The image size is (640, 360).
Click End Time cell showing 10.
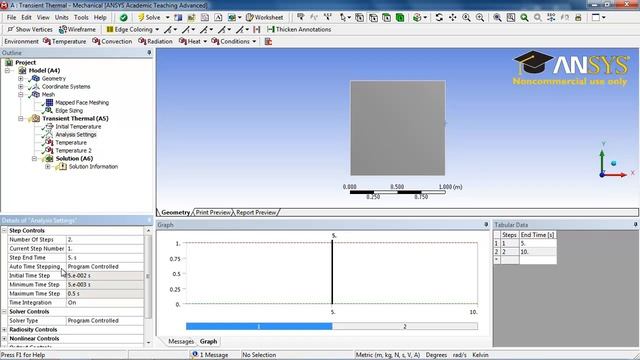pyautogui.click(x=537, y=252)
